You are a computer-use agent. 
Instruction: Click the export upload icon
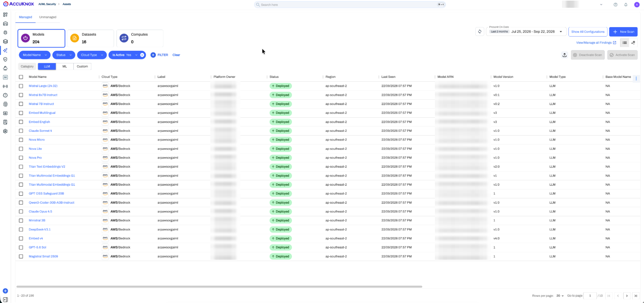tap(564, 55)
